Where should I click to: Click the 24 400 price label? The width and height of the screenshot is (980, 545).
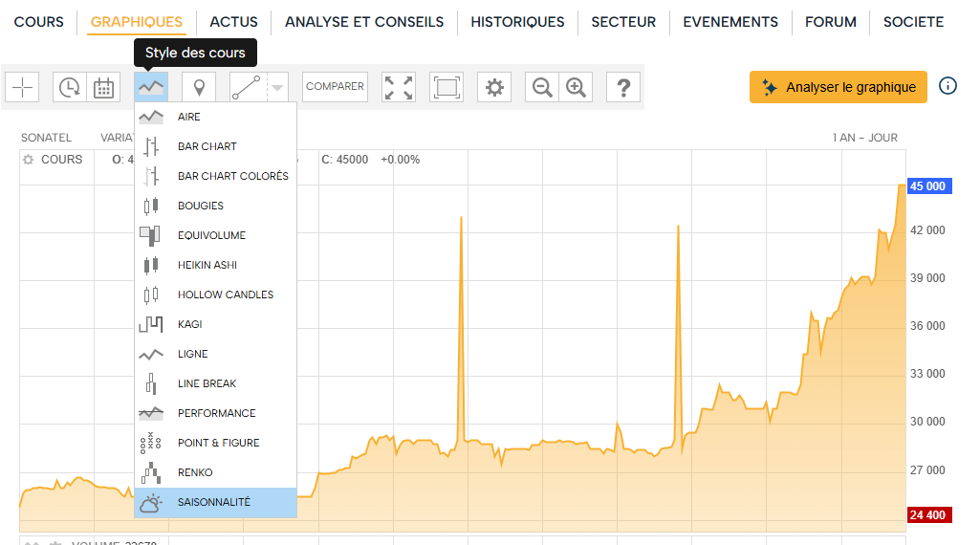929,515
